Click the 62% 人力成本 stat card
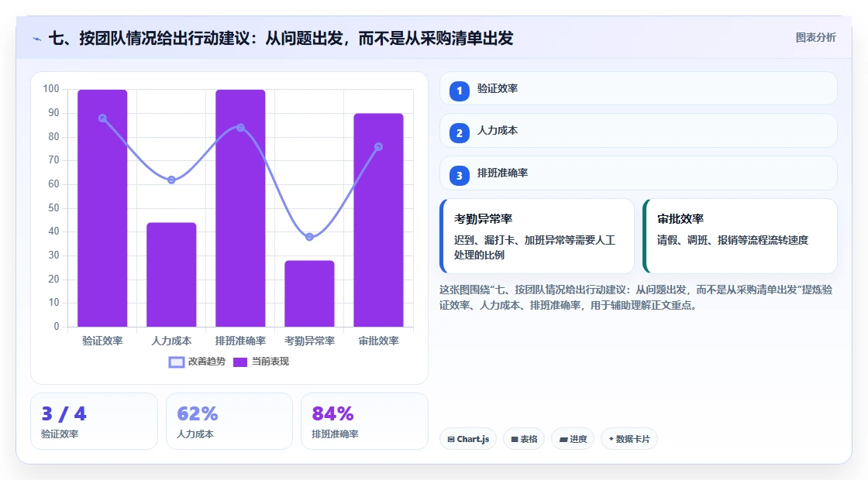Image resolution: width=868 pixels, height=480 pixels. [x=229, y=421]
